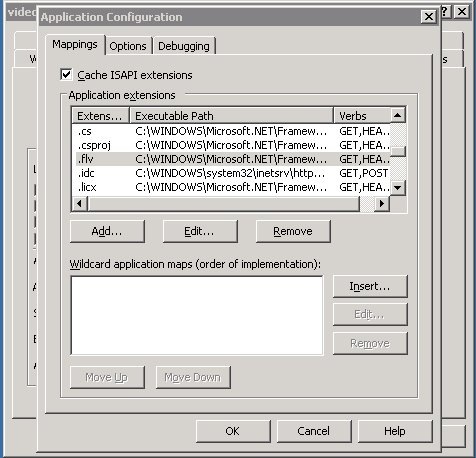Screen dimensions: 476x458
Task: Click the horizontal scroll left arrow
Action: (x=80, y=203)
